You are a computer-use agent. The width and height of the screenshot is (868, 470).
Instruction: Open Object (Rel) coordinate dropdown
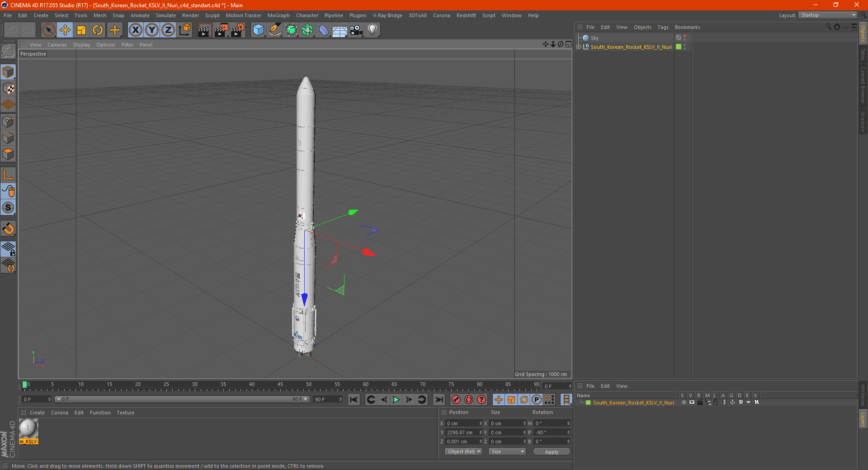coord(464,451)
